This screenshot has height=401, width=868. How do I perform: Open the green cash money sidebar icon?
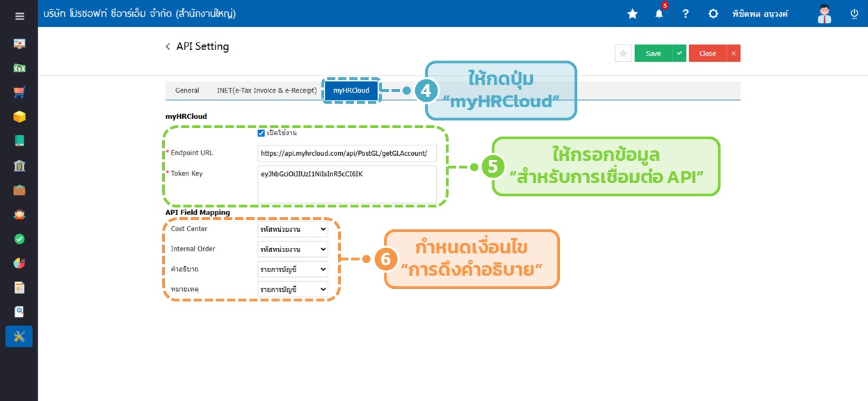click(19, 68)
